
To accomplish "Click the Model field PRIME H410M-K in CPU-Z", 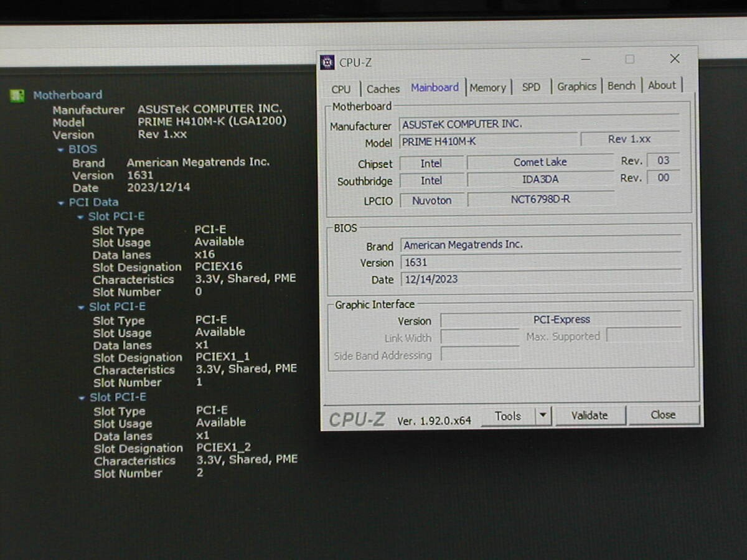I will coord(487,142).
